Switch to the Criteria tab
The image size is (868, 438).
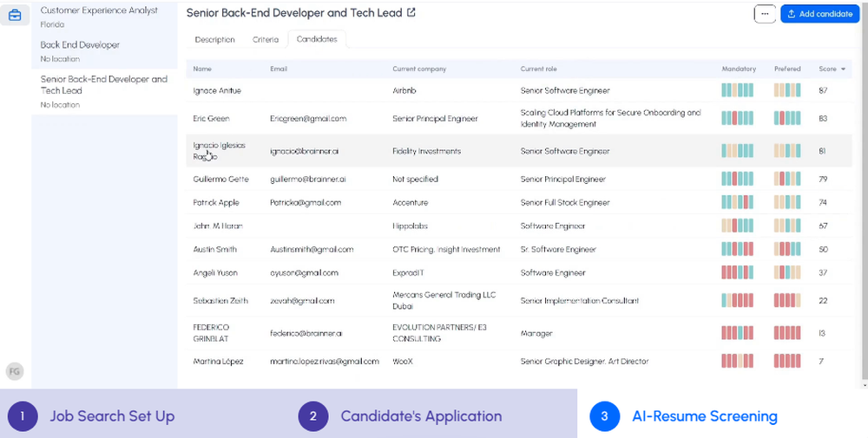pyautogui.click(x=266, y=40)
